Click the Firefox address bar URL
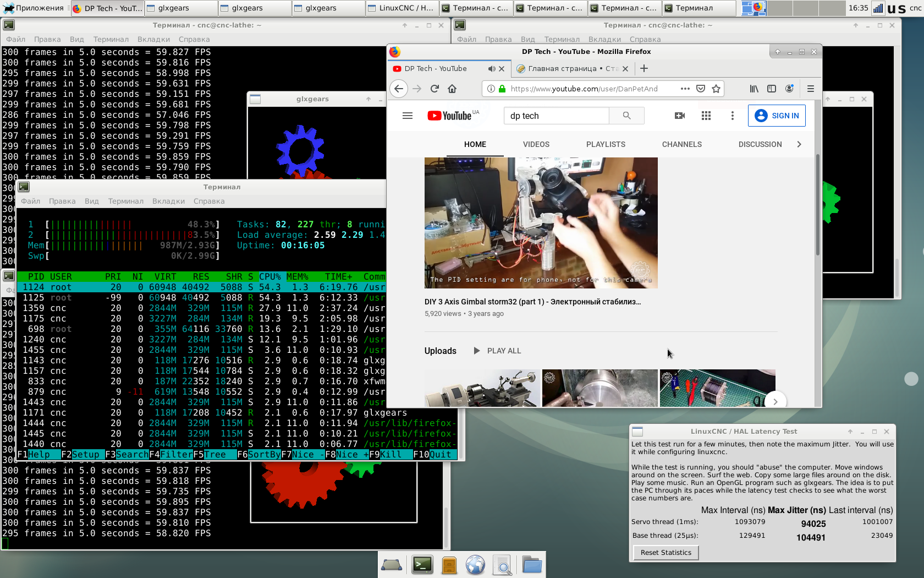924x578 pixels. pos(584,89)
